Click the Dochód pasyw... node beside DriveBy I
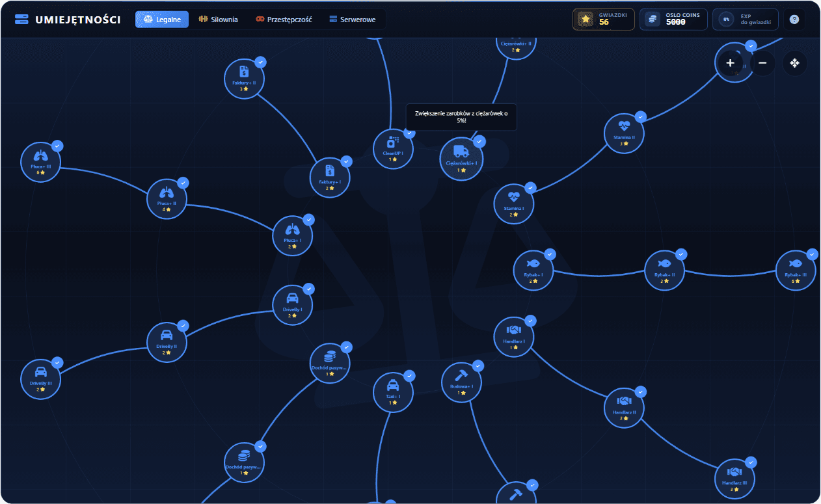This screenshot has height=504, width=821. (330, 363)
